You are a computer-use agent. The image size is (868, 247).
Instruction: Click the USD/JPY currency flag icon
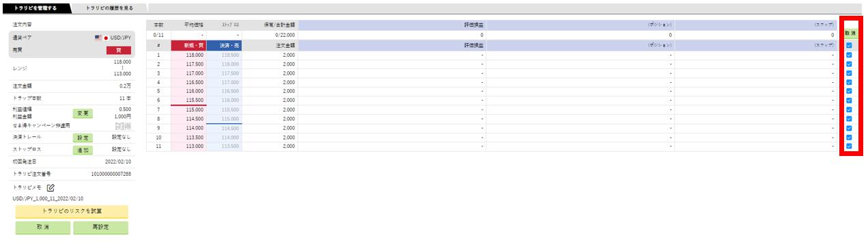[98, 38]
